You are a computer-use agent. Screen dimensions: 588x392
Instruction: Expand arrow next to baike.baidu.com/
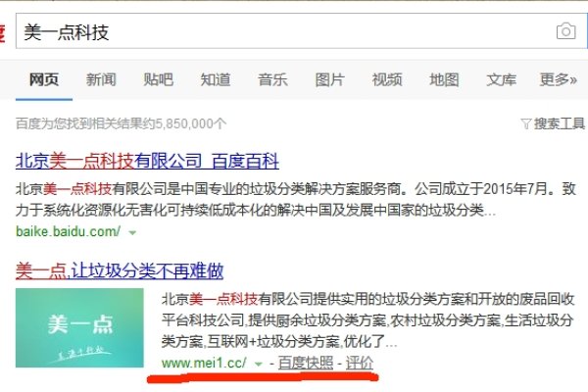coord(132,232)
